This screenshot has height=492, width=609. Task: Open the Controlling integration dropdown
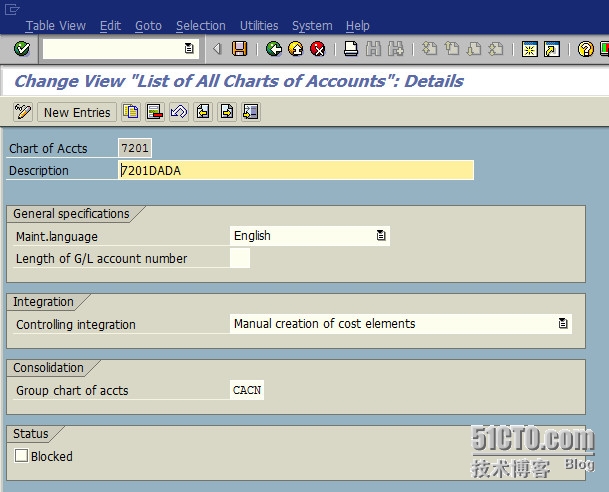[x=563, y=323]
